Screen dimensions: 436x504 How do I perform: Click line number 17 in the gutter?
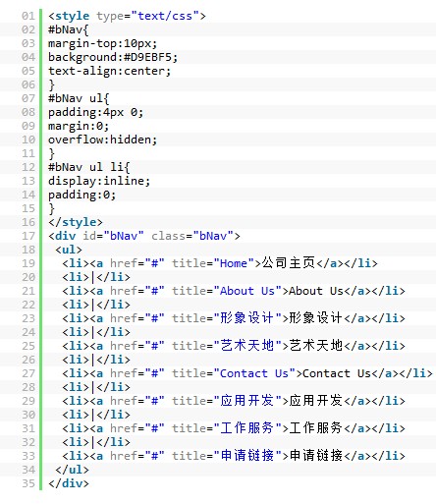point(28,236)
